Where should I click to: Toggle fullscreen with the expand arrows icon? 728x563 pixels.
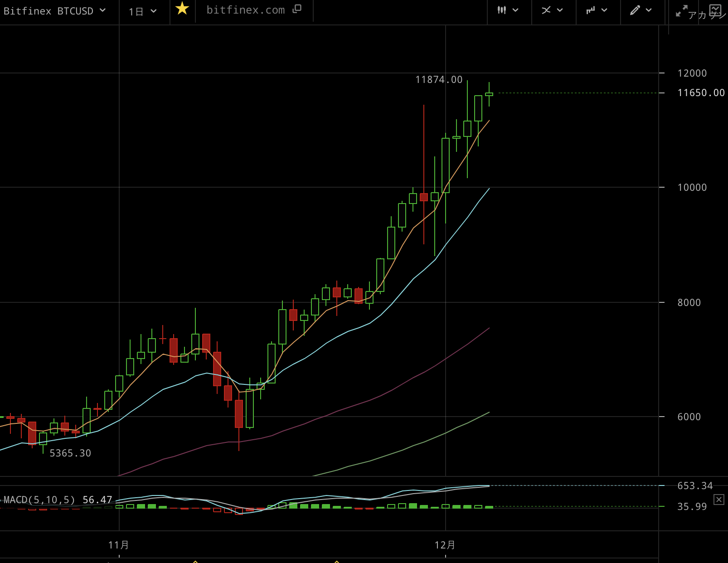click(681, 11)
